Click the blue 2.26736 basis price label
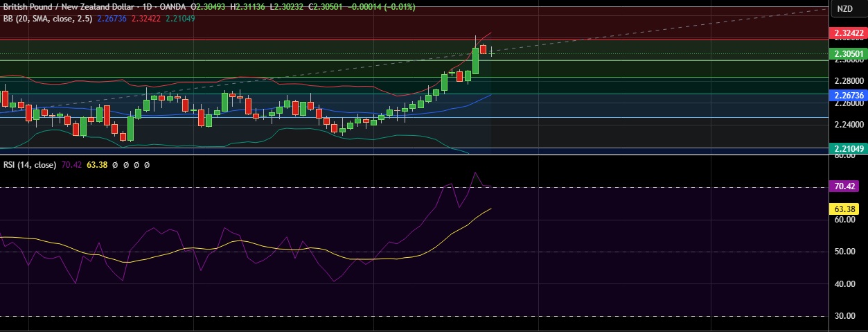 click(848, 95)
